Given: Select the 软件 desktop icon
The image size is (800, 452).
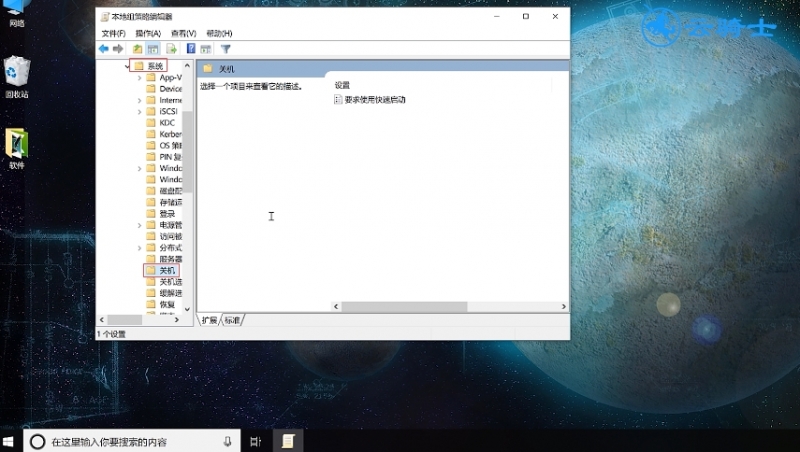Looking at the screenshot, I should [17, 148].
